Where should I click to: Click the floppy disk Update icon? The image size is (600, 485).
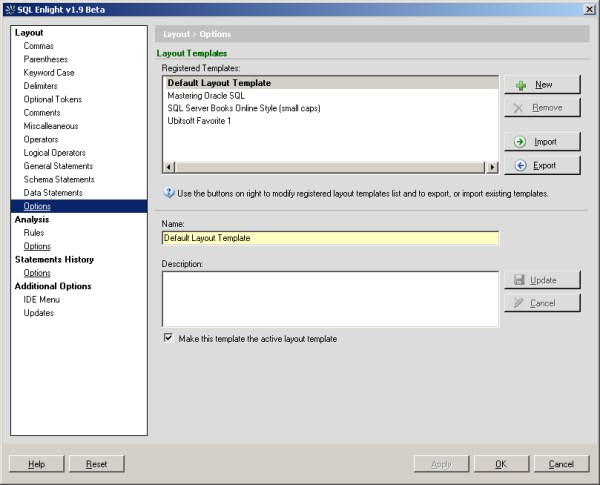point(519,280)
